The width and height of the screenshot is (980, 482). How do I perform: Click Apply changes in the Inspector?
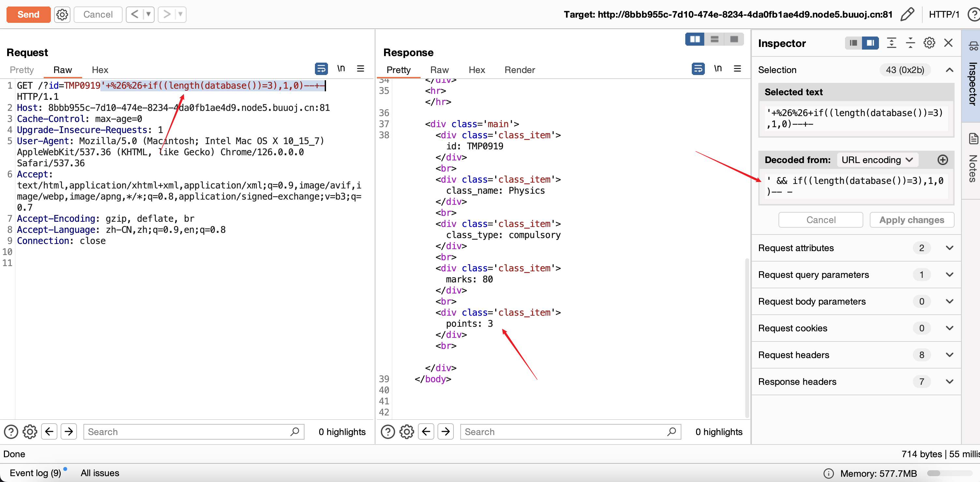[912, 220]
